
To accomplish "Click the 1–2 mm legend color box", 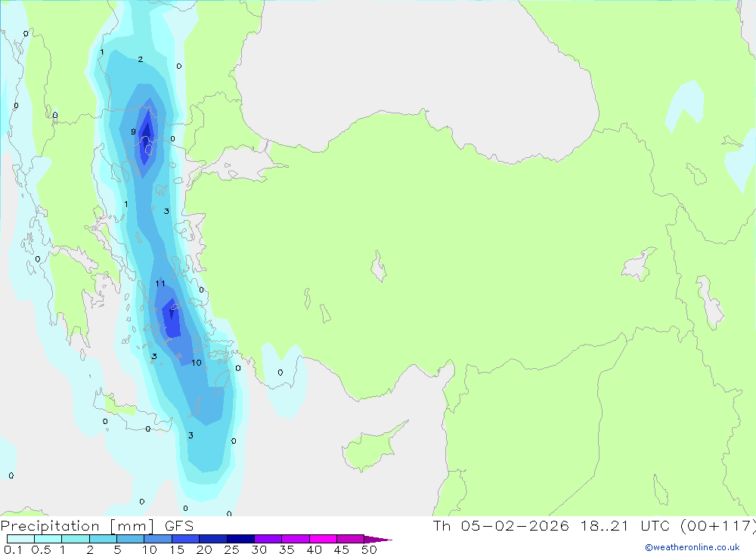I will pos(75,539).
